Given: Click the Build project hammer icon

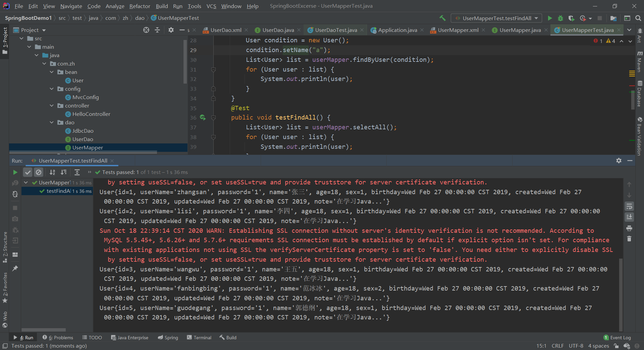Looking at the screenshot, I should pyautogui.click(x=442, y=18).
